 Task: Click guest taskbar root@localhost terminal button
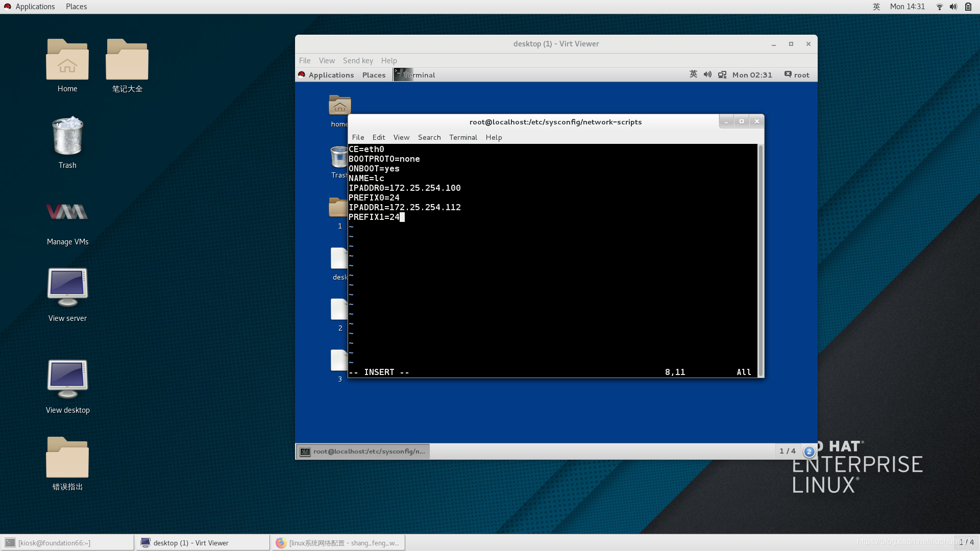[x=363, y=452]
